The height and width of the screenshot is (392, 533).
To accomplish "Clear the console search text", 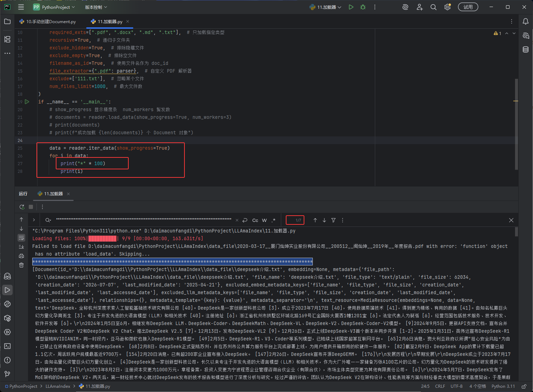I will click(x=237, y=220).
